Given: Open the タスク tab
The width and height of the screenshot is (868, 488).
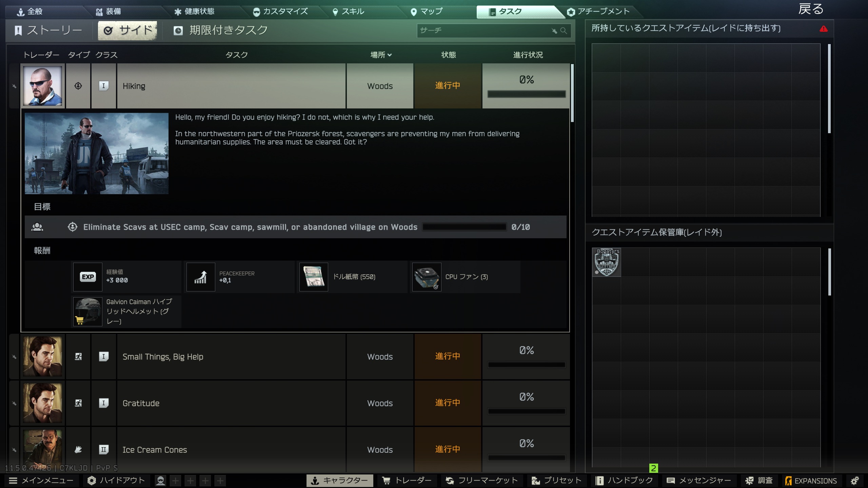Looking at the screenshot, I should point(515,12).
